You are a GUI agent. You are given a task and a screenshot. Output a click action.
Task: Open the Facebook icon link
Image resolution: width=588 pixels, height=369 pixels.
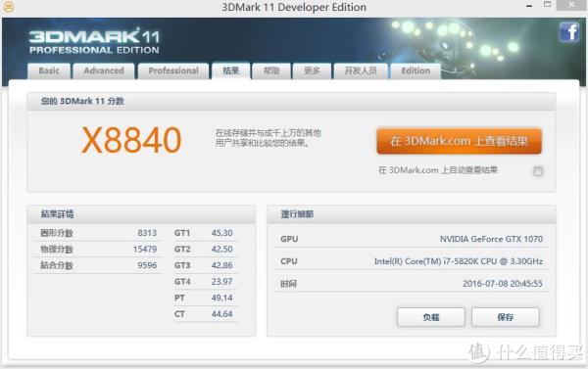point(568,32)
